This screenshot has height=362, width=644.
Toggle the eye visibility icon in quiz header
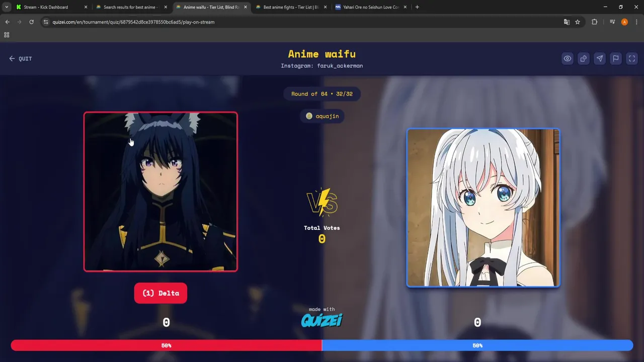(x=568, y=58)
